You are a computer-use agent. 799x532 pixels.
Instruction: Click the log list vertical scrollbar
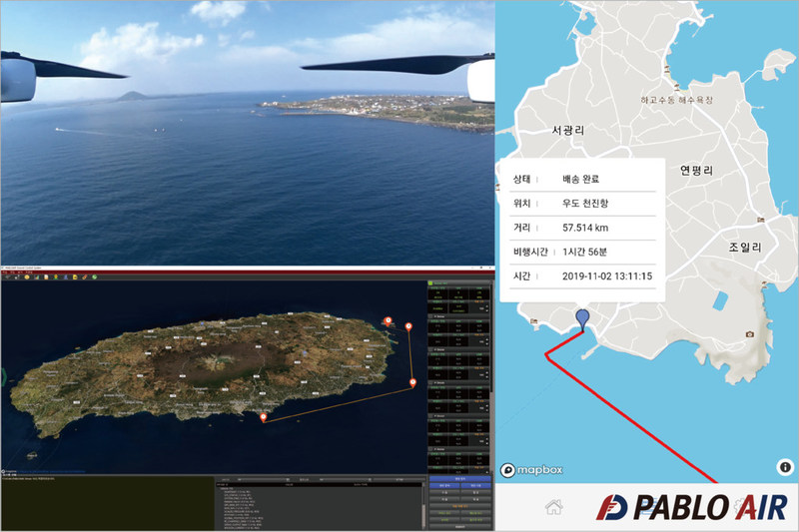click(423, 505)
